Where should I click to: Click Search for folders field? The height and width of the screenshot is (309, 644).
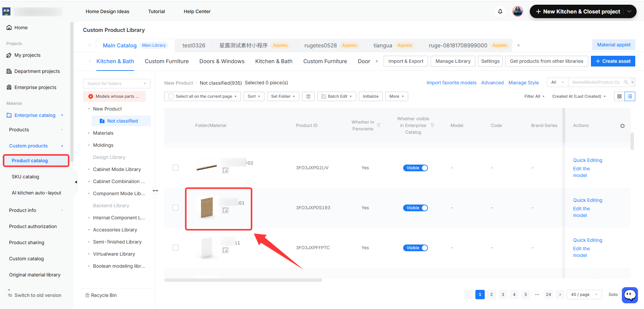tap(117, 84)
